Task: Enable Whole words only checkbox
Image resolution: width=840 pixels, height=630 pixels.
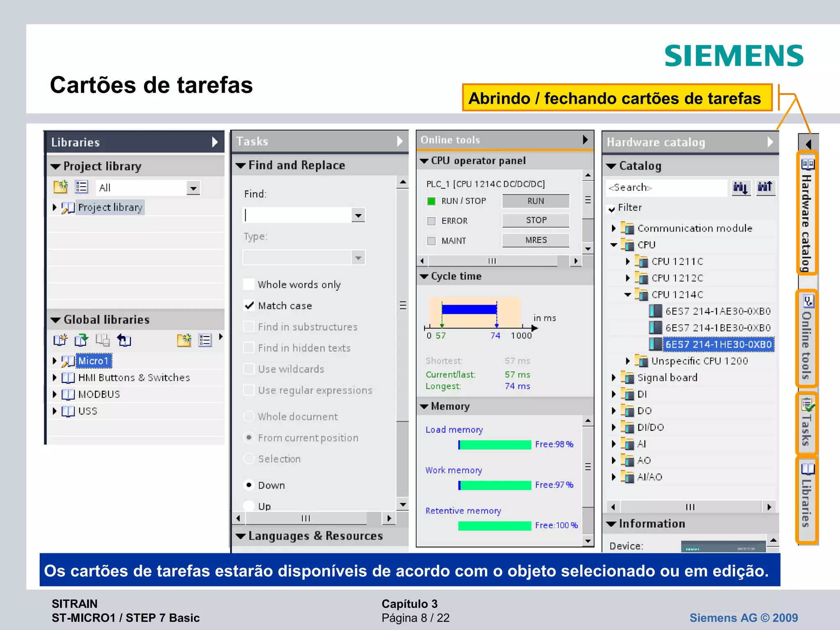Action: 249,284
